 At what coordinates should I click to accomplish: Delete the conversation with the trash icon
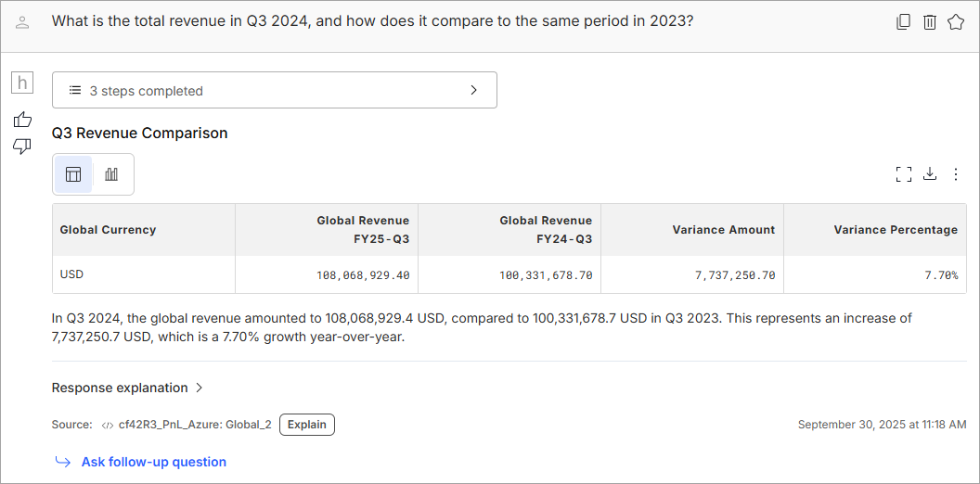pyautogui.click(x=929, y=22)
